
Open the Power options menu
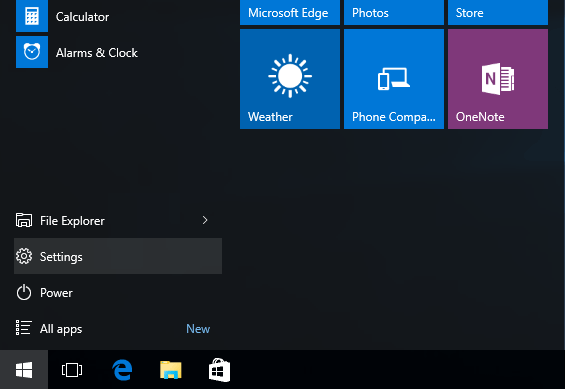118,292
